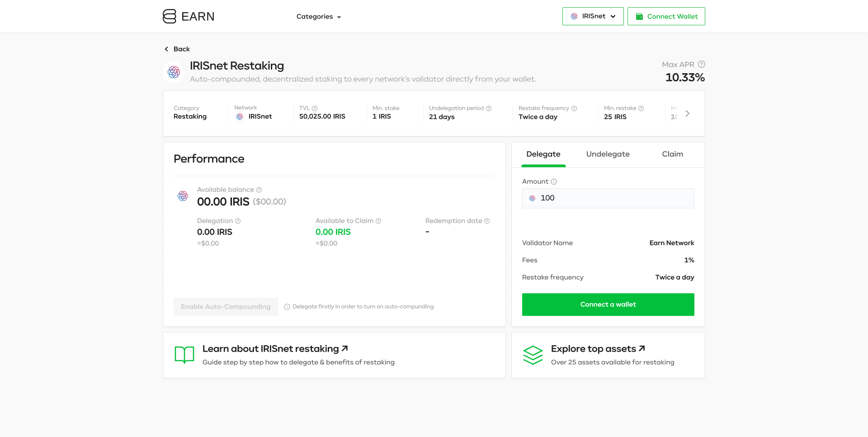This screenshot has height=437, width=868.
Task: Click the Connect Wallet header button
Action: tap(666, 16)
